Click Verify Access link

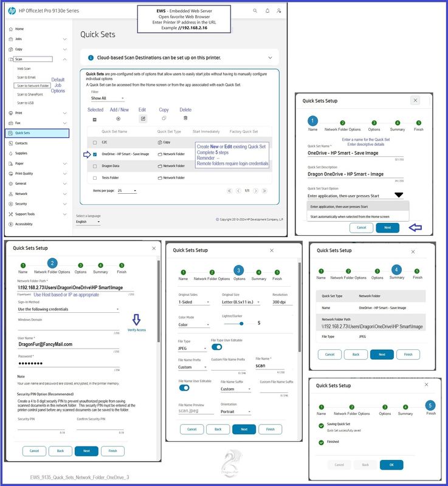137,330
